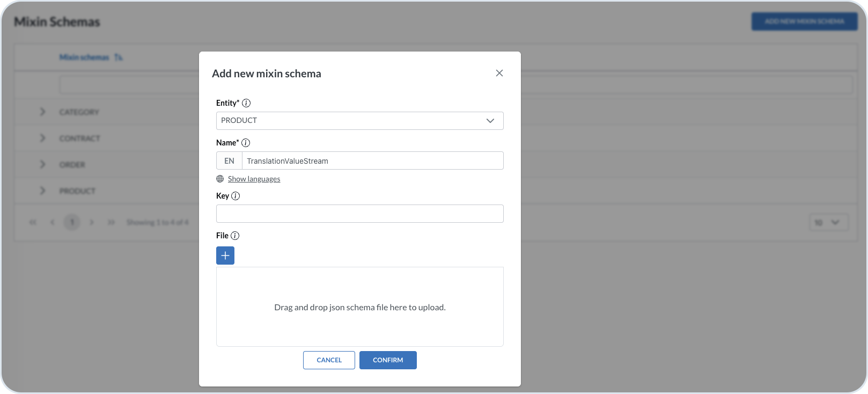Expand the CONTRACT row
This screenshot has width=868, height=394.
(43, 138)
